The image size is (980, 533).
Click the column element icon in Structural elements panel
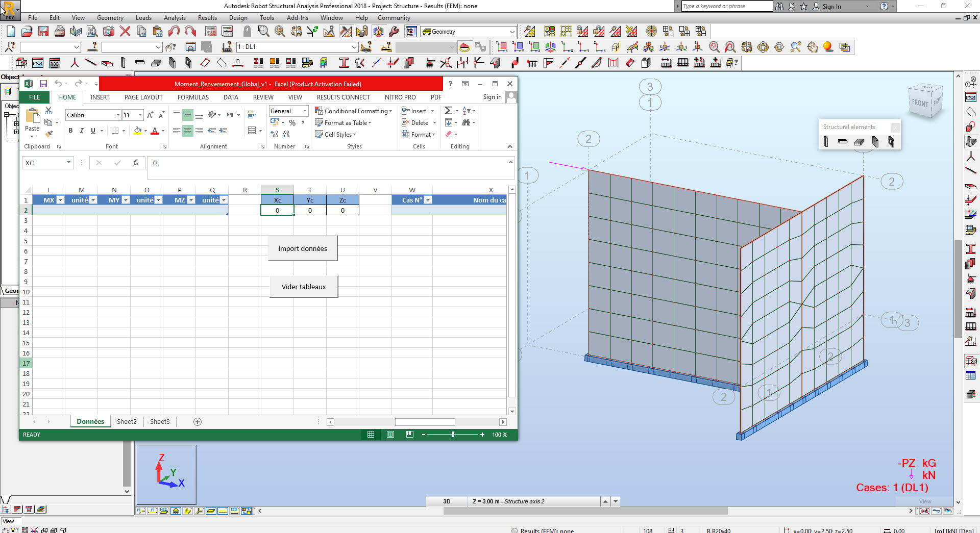[x=826, y=142]
